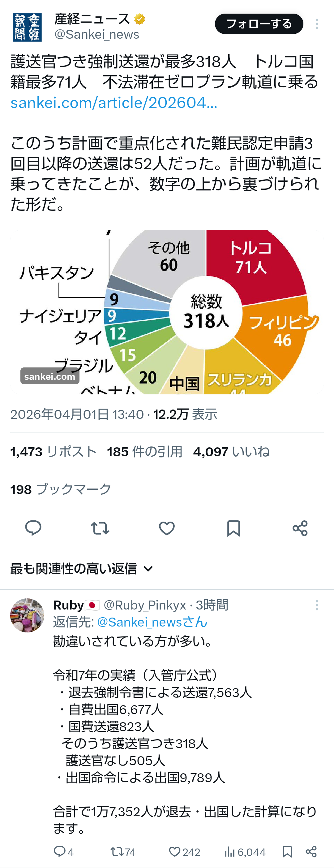This screenshot has width=334, height=868.
Task: Share the Sankei News post
Action: (x=300, y=528)
